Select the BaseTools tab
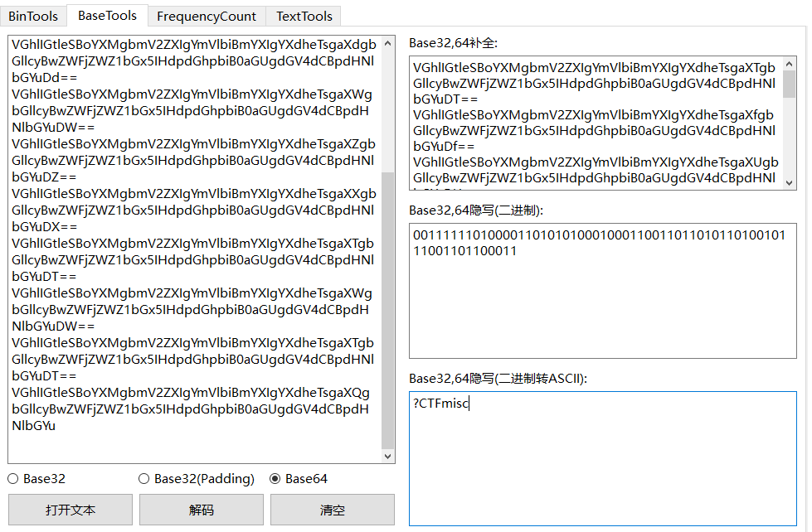The image size is (812, 532). (107, 15)
